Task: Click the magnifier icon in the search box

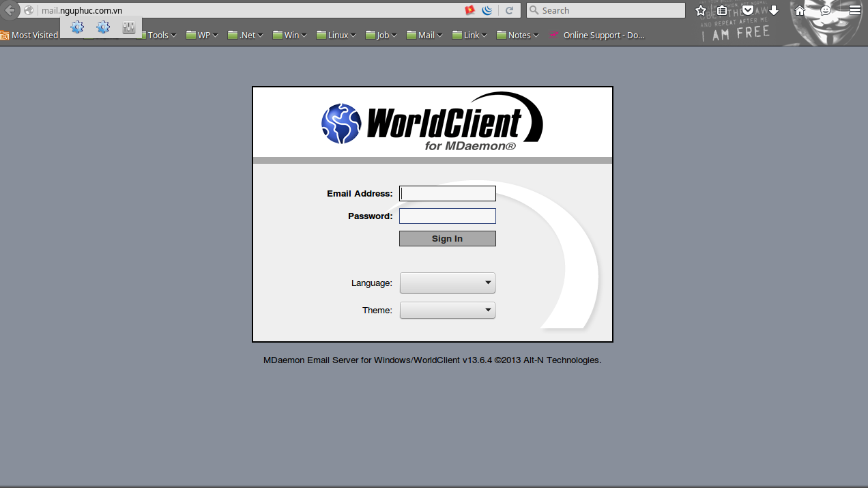Action: coord(534,10)
